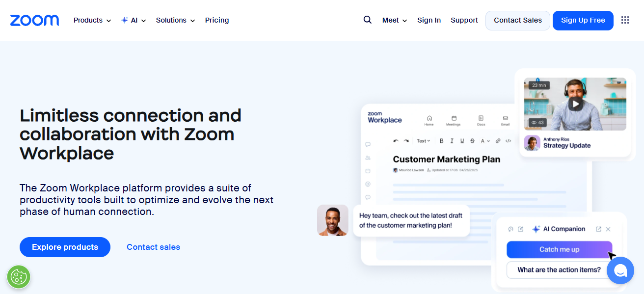Click AI Companion new note edit icon
Viewport: 644px width, 294px height.
(x=521, y=229)
